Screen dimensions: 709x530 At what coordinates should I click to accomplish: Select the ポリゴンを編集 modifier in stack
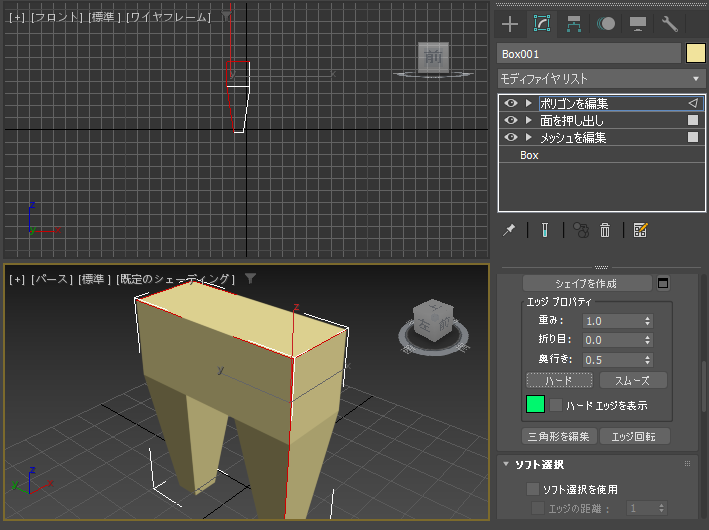pos(574,104)
